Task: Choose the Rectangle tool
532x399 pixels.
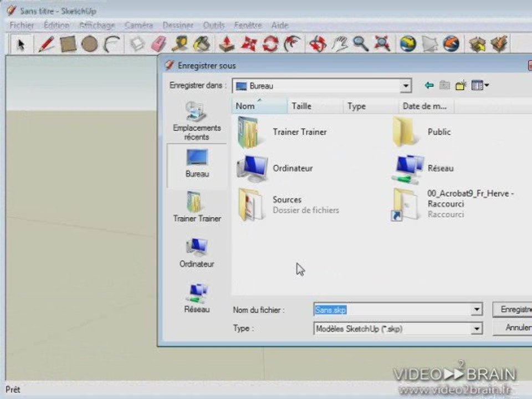Action: click(68, 44)
